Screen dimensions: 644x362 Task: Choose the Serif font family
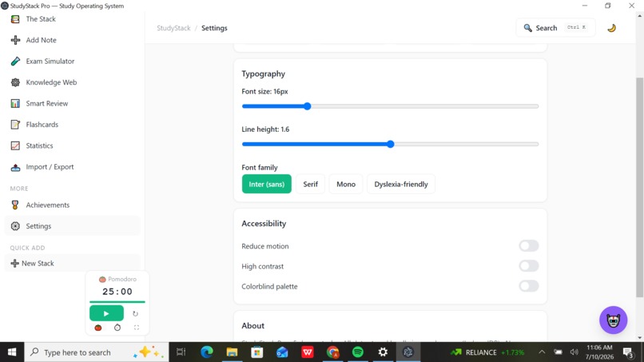pos(311,184)
